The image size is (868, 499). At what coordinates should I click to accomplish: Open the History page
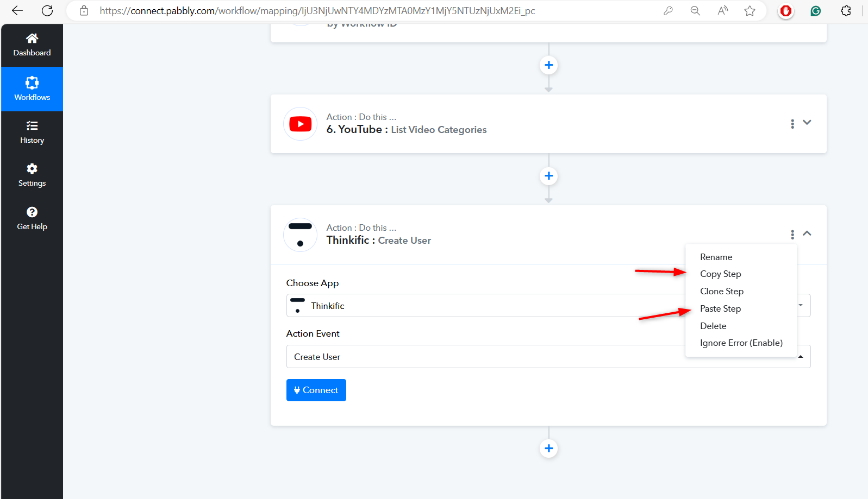click(32, 132)
